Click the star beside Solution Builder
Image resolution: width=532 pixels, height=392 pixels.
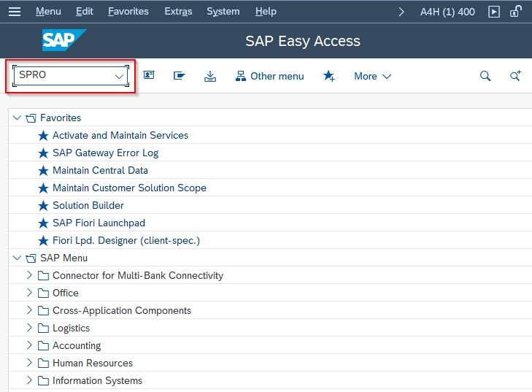43,206
